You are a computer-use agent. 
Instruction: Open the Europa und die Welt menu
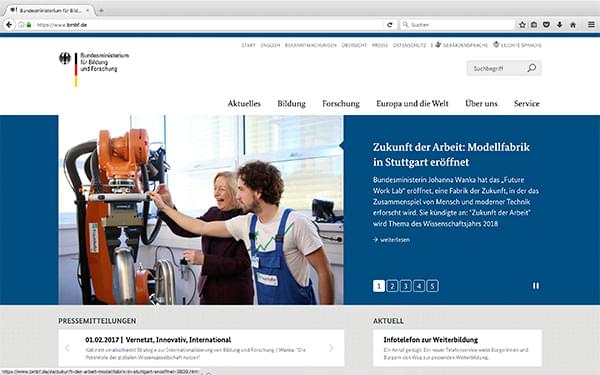[x=412, y=104]
